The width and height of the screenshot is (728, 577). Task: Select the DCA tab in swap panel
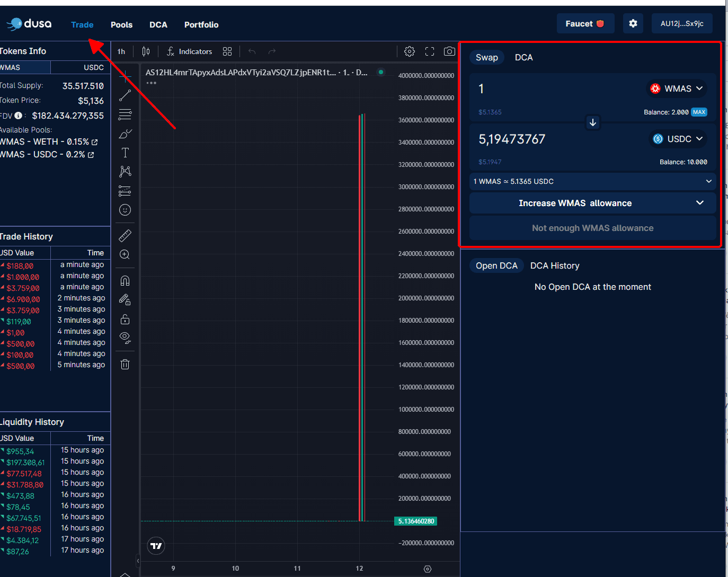point(524,57)
